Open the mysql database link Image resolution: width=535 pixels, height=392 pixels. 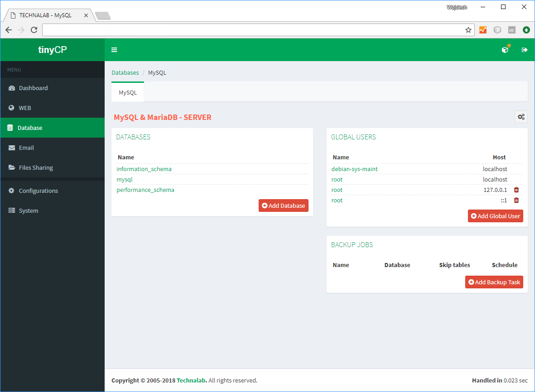point(125,180)
